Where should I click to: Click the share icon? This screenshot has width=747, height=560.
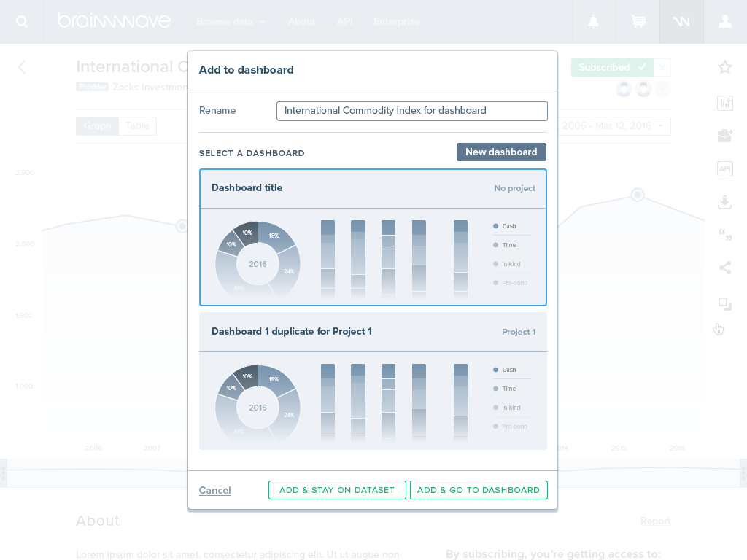pos(724,268)
